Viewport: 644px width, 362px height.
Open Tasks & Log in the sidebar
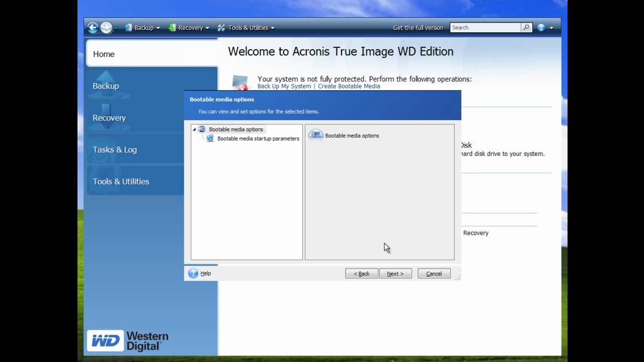[x=135, y=149]
